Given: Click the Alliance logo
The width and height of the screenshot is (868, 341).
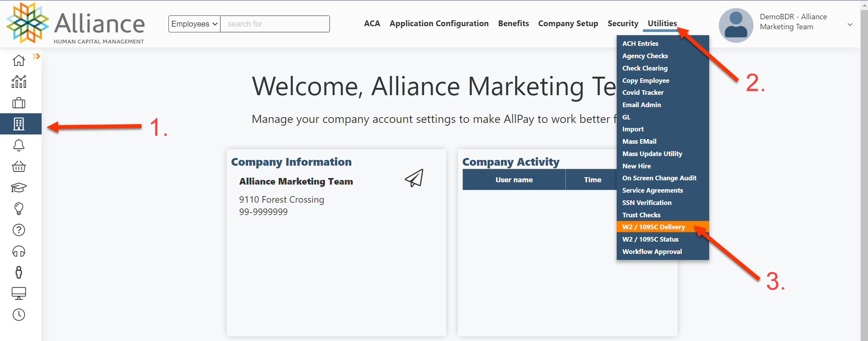Looking at the screenshot, I should pyautogui.click(x=75, y=24).
